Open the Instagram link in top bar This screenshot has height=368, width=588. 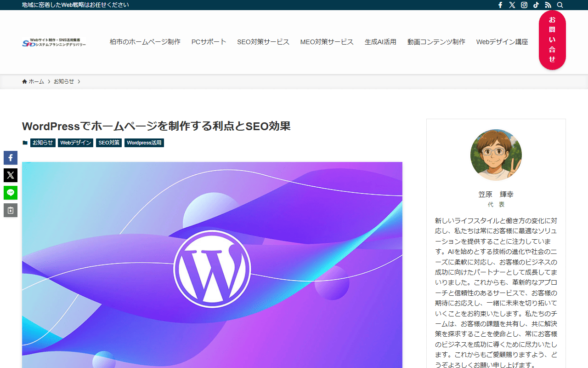pos(524,5)
